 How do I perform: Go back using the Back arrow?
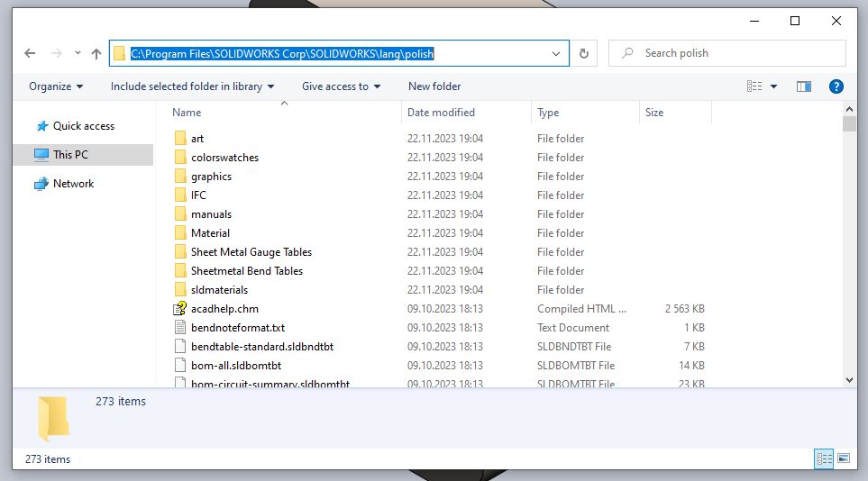point(30,53)
